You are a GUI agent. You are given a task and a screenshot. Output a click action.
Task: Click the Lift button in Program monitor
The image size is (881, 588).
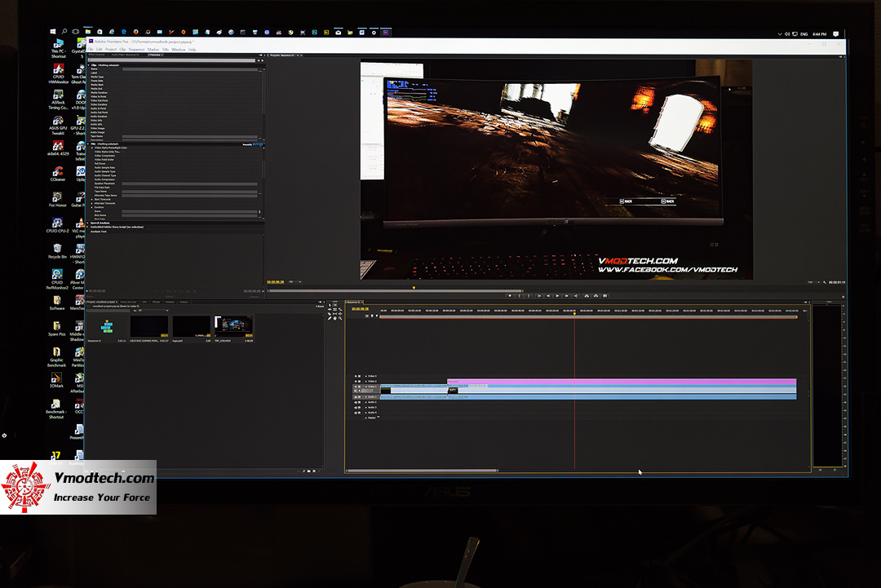coord(587,296)
